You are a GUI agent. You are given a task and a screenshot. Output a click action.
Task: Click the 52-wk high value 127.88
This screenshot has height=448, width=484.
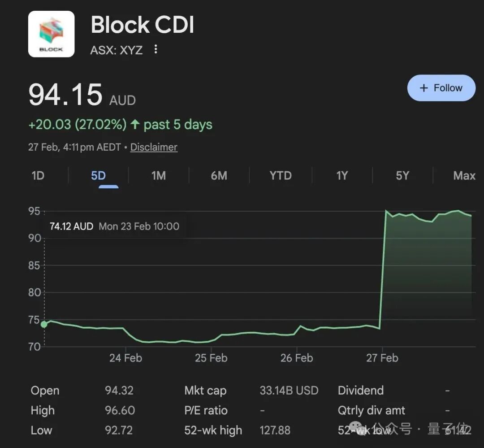[275, 430]
